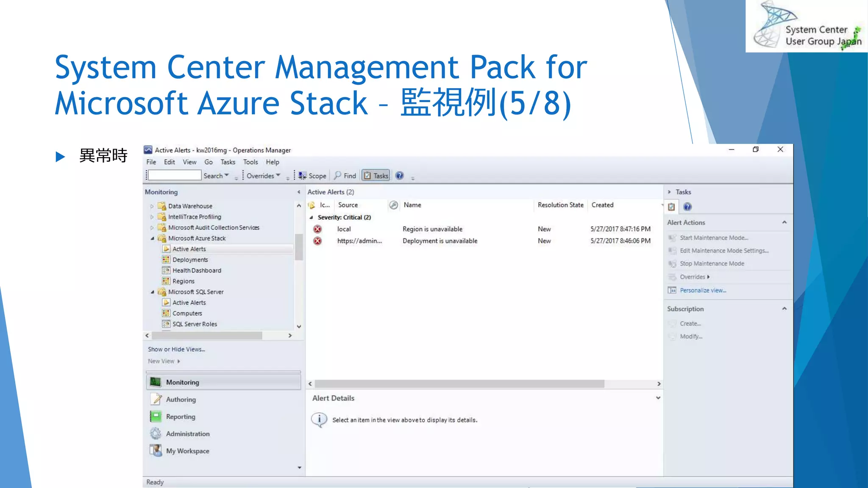Open Search dropdown in toolbar

click(216, 176)
